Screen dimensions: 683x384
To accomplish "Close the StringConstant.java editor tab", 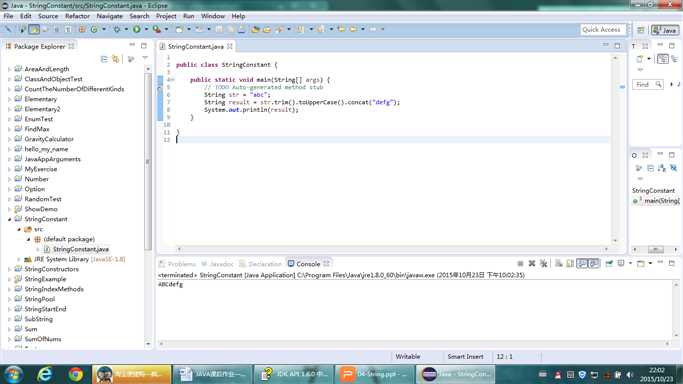I will tap(230, 46).
